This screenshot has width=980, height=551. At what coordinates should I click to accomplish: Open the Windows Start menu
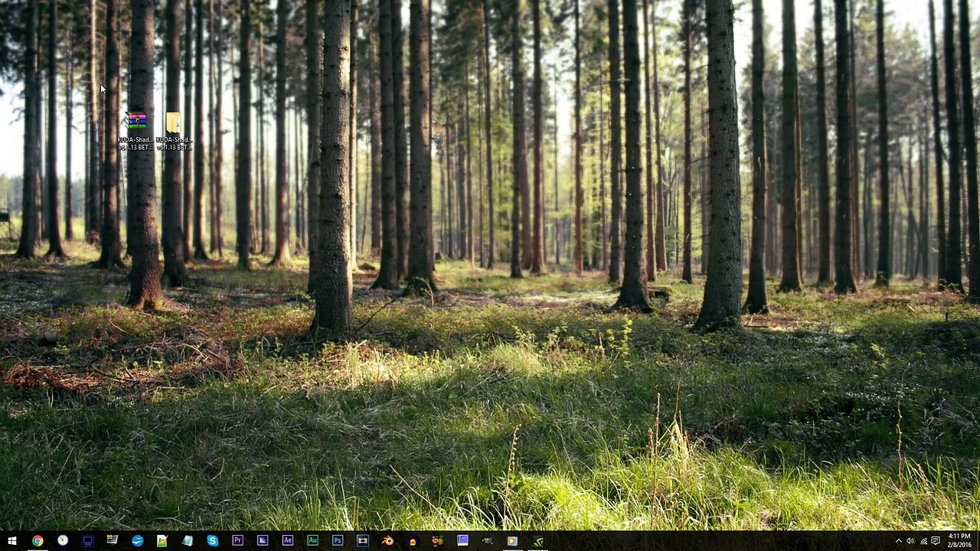point(11,541)
